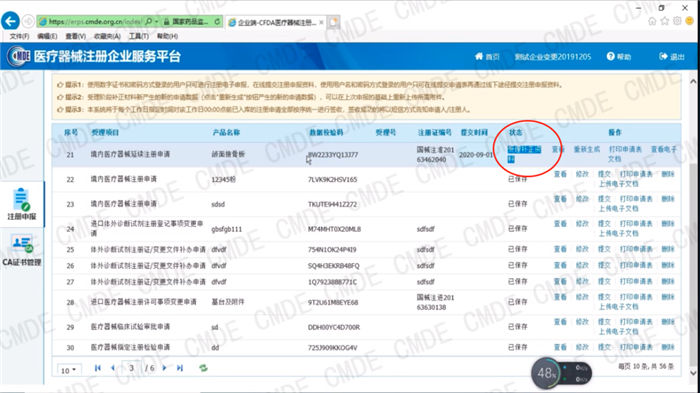Open the browser Tools gear icon

click(677, 21)
